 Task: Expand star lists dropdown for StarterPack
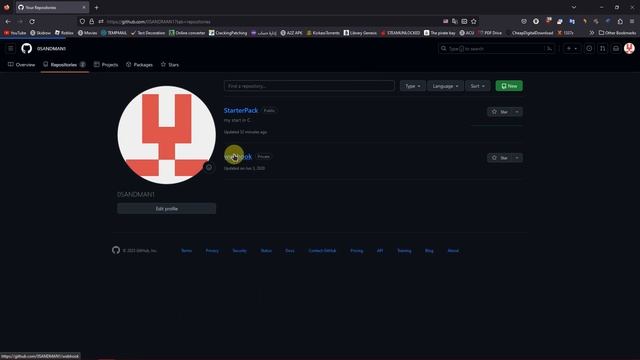click(x=517, y=112)
